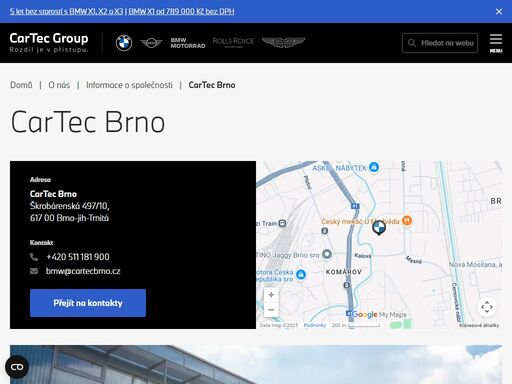512x384 pixels.
Task: Click the envelope email icon
Action: coord(34,271)
